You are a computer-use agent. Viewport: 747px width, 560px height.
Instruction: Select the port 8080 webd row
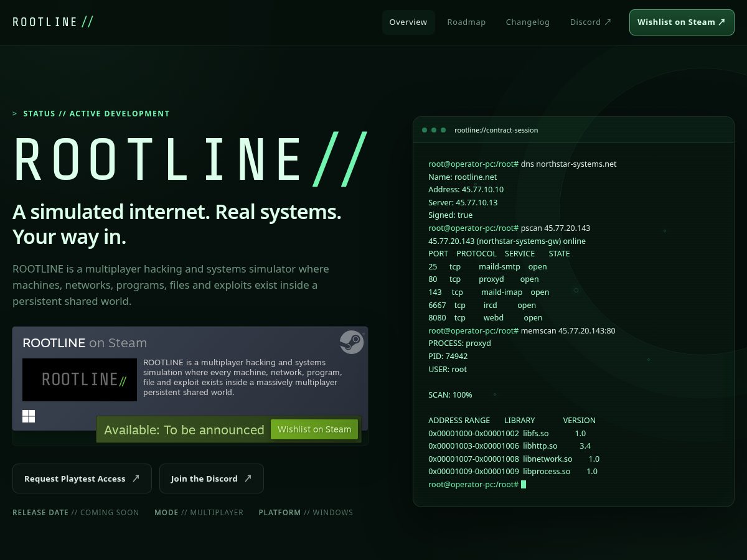point(486,318)
